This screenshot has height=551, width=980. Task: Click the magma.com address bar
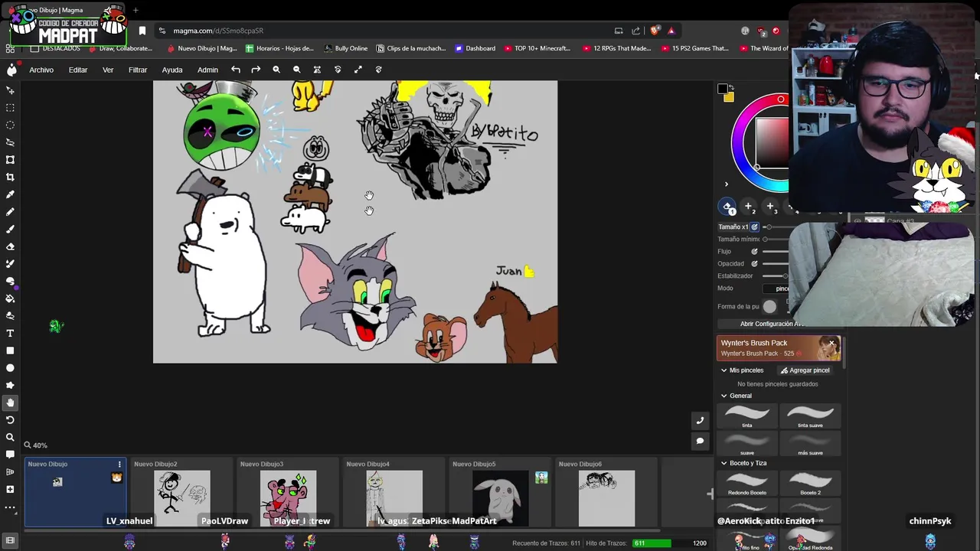pos(383,31)
